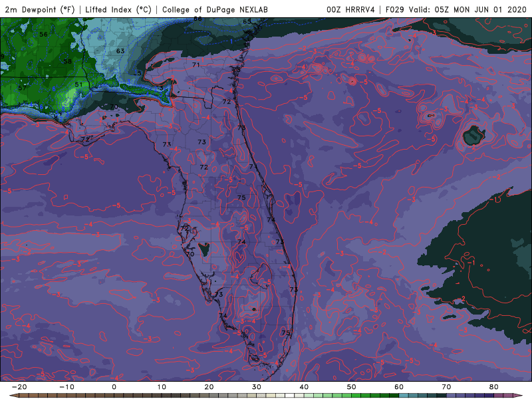
Task: Click the '65' dewpoint value at the map's top edge
Action: pyautogui.click(x=247, y=21)
